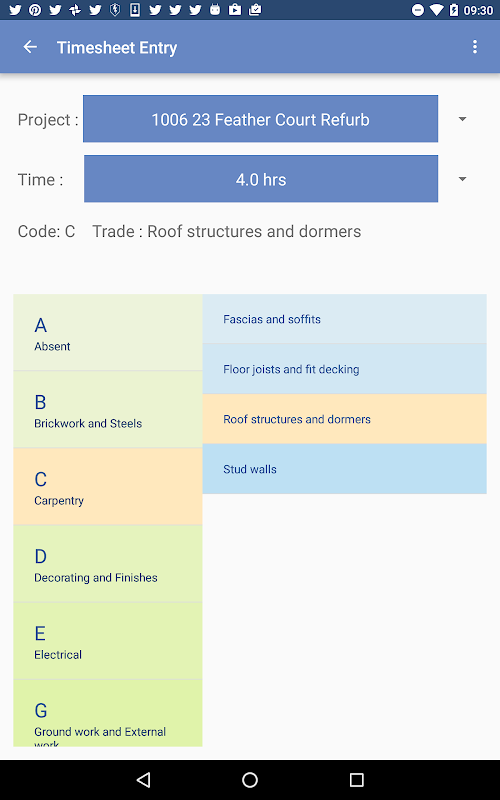Pick D Decorating and Finishes category
The height and width of the screenshot is (800, 500).
pyautogui.click(x=108, y=564)
